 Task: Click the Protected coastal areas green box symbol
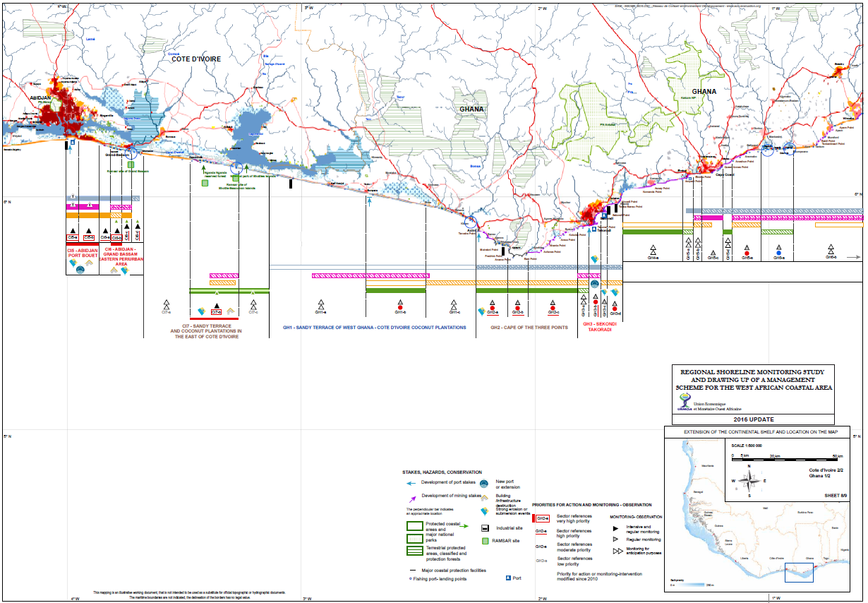(415, 526)
